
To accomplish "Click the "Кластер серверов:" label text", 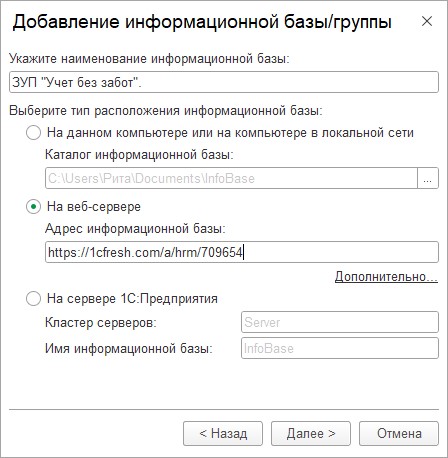I will (101, 322).
